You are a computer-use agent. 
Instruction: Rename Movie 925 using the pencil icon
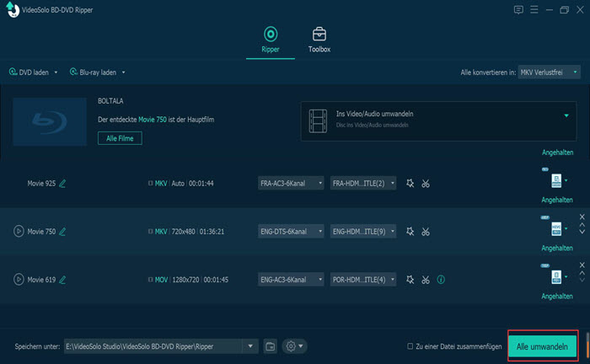click(62, 183)
